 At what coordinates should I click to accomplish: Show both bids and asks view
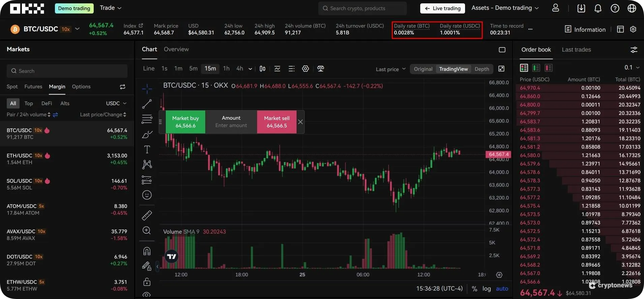coord(524,68)
